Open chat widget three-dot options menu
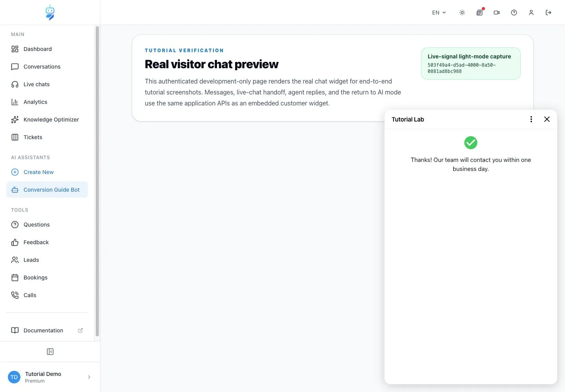565x392 pixels. (531, 119)
